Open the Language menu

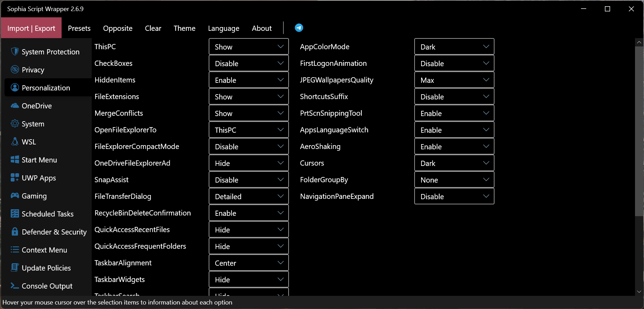(224, 28)
